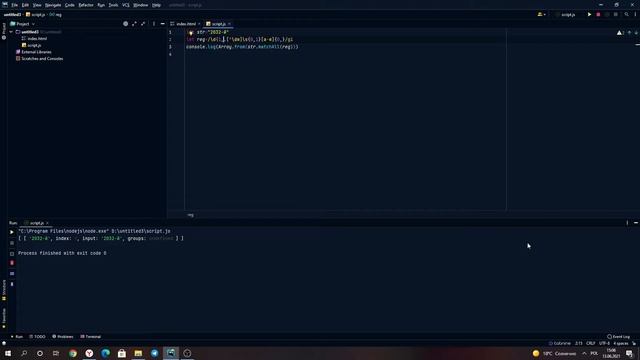Screen dimensions: 640x360
Task: Click the Stop icon in Run panel
Action: pos(12,243)
